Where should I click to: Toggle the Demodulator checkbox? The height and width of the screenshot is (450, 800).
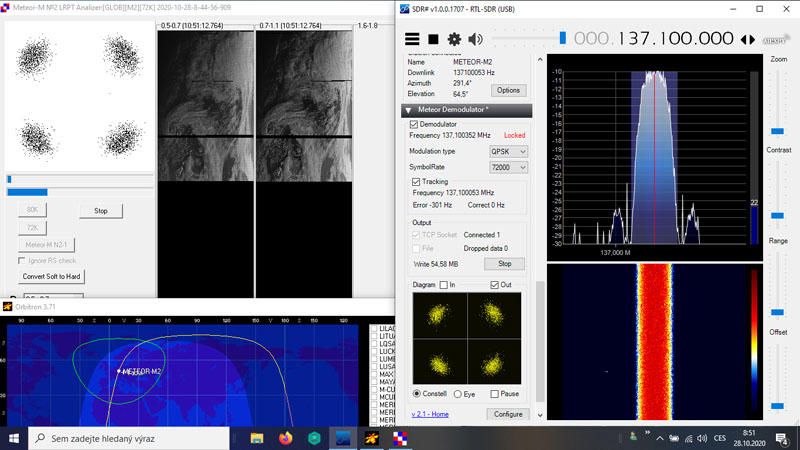click(x=414, y=124)
